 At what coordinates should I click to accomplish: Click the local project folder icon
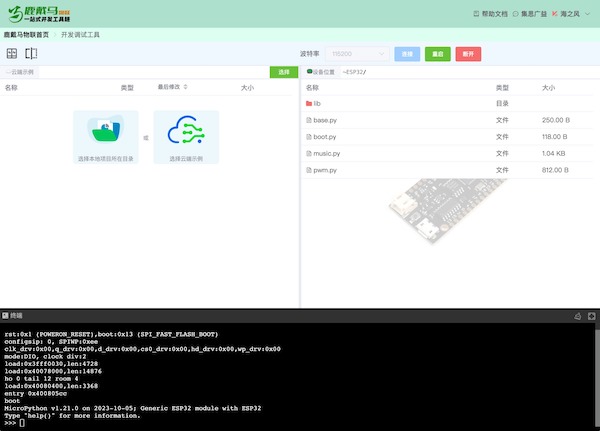(x=105, y=131)
